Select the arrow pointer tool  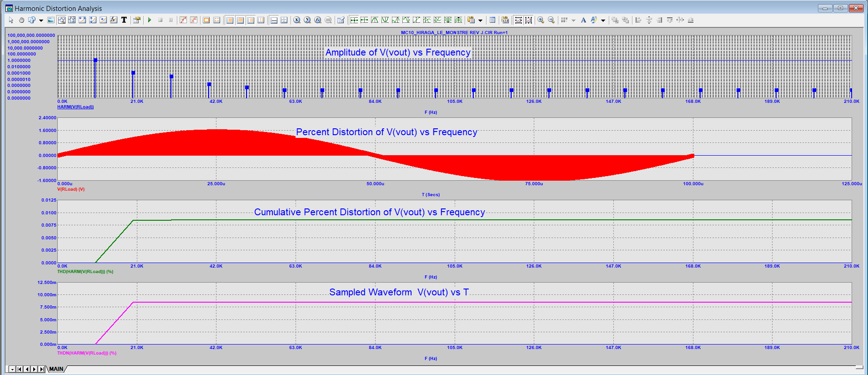[11, 20]
